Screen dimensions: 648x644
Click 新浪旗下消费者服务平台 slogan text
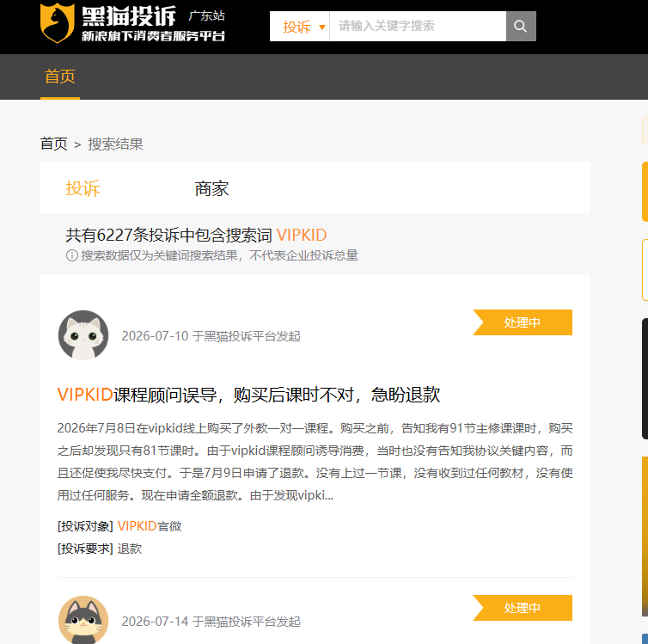153,36
